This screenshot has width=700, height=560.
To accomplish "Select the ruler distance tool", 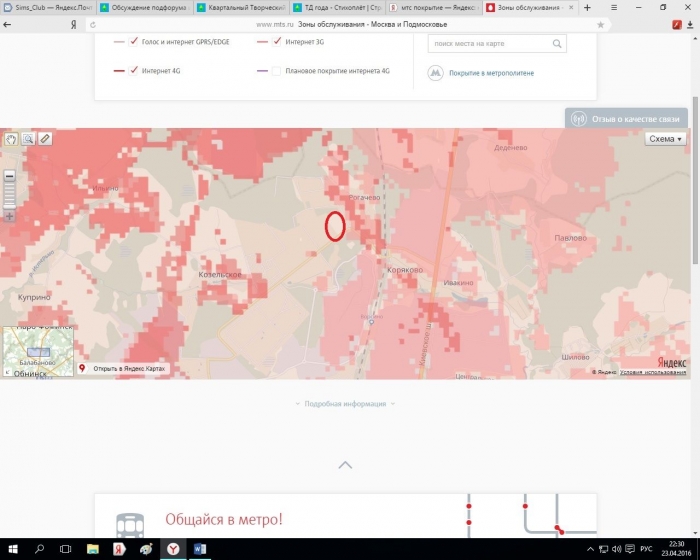I will [45, 139].
